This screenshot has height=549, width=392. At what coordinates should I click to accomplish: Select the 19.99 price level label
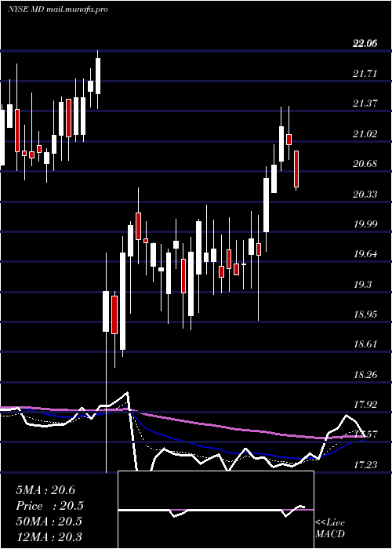coord(365,224)
